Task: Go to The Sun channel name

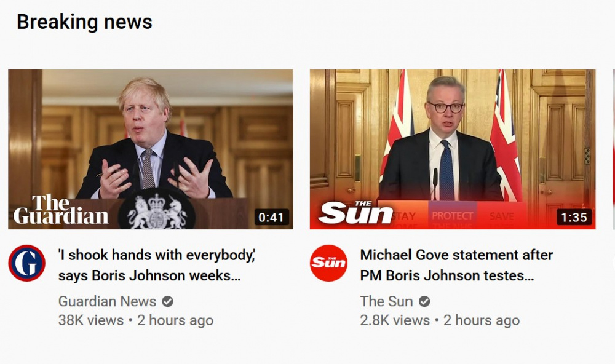Action: (x=386, y=301)
